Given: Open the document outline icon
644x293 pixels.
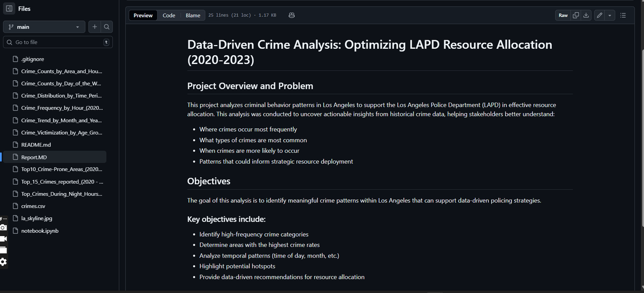Looking at the screenshot, I should click(623, 16).
